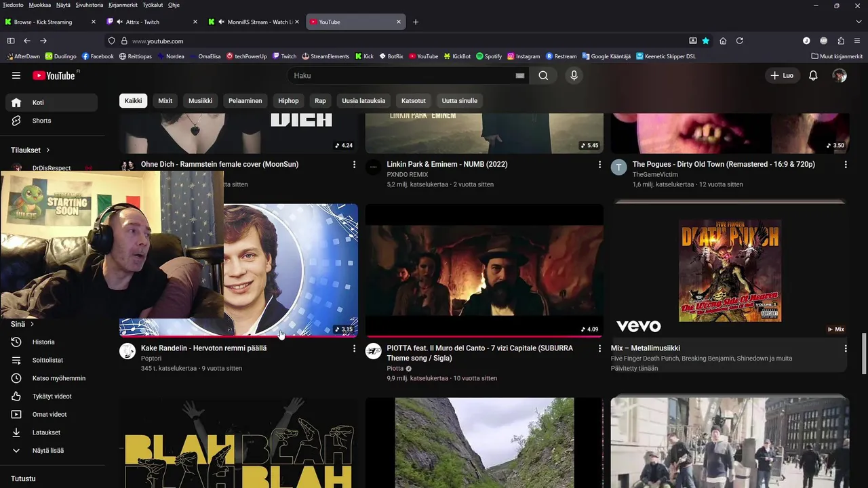This screenshot has height=488, width=868.
Task: Open Linkin Park & Eminem NUMB title
Action: click(x=447, y=164)
